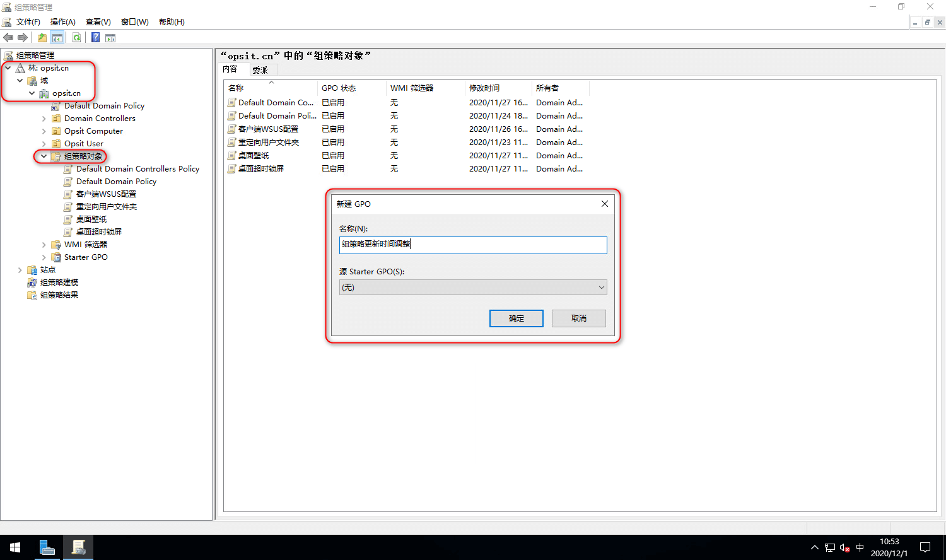
Task: Open the 操作(A) menu
Action: (63, 22)
